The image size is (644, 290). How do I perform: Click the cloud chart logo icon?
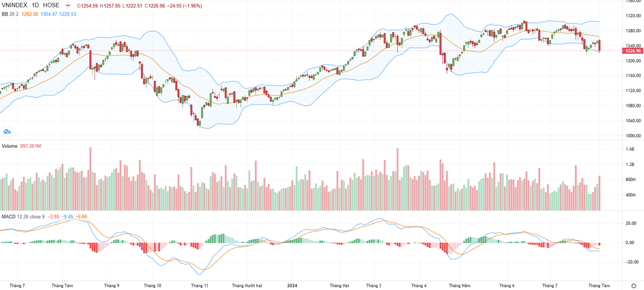point(7,131)
